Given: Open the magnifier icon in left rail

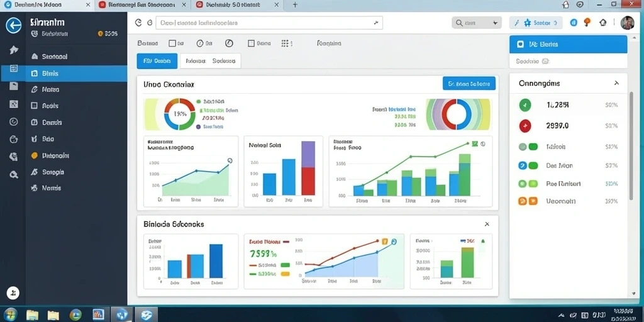Looking at the screenshot, I should tap(14, 175).
